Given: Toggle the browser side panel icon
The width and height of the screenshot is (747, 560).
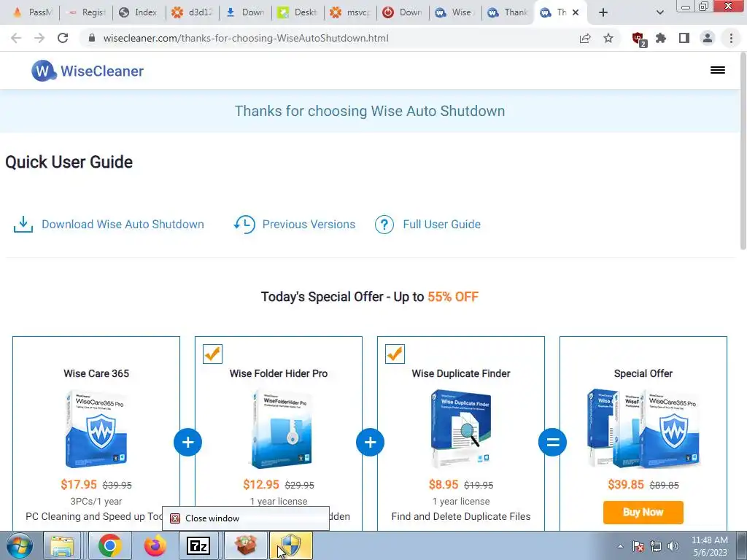Looking at the screenshot, I should click(x=684, y=38).
